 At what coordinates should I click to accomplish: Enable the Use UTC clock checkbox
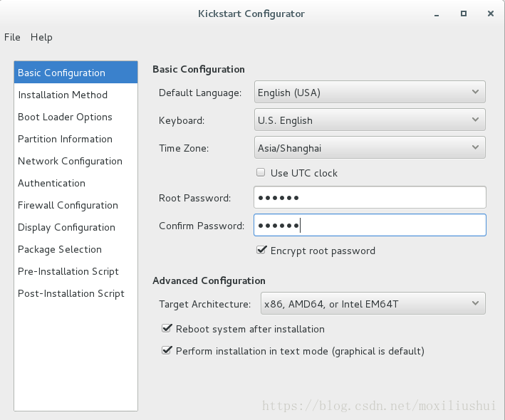pos(261,172)
